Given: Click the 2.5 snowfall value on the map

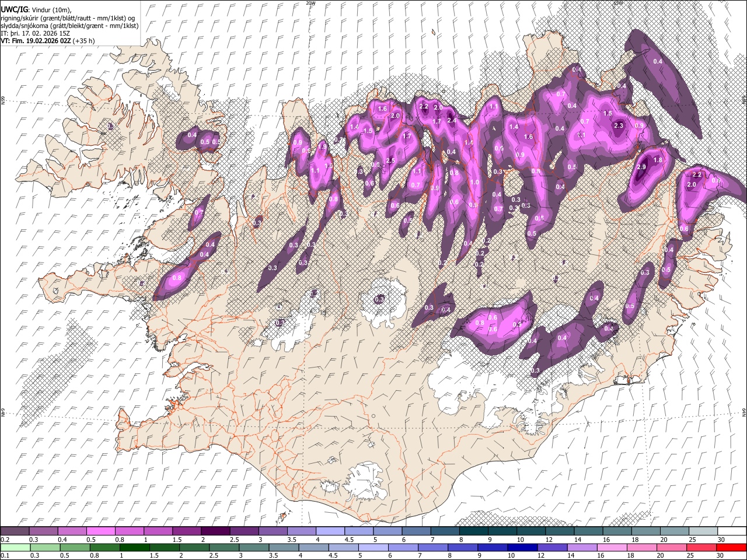Looking at the screenshot, I should tap(391, 160).
